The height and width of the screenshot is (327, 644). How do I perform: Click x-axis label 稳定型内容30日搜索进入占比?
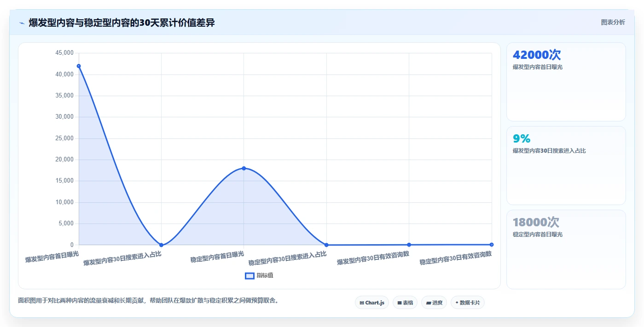point(288,258)
